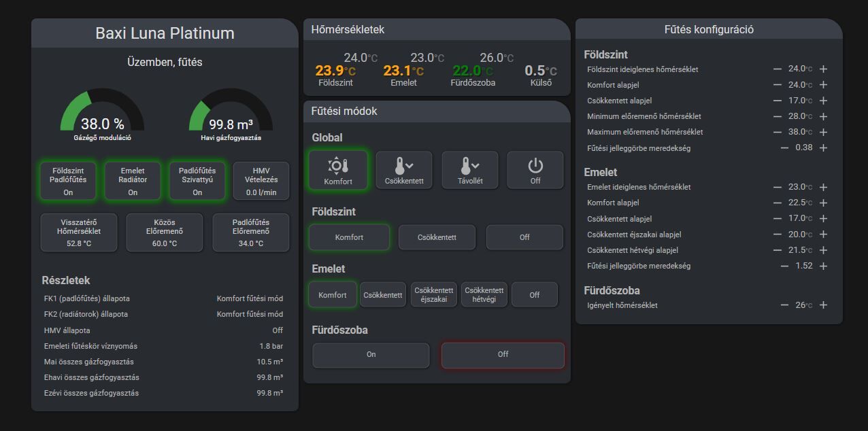This screenshot has height=431, width=868.
Task: Decrease Minimum előremenő hőmérséklet
Action: (778, 116)
